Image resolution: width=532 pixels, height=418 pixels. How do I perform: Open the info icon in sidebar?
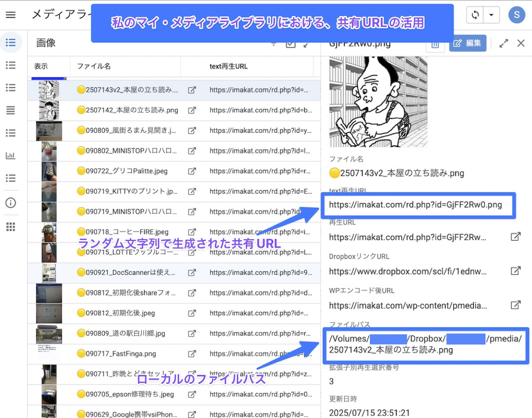pyautogui.click(x=10, y=203)
